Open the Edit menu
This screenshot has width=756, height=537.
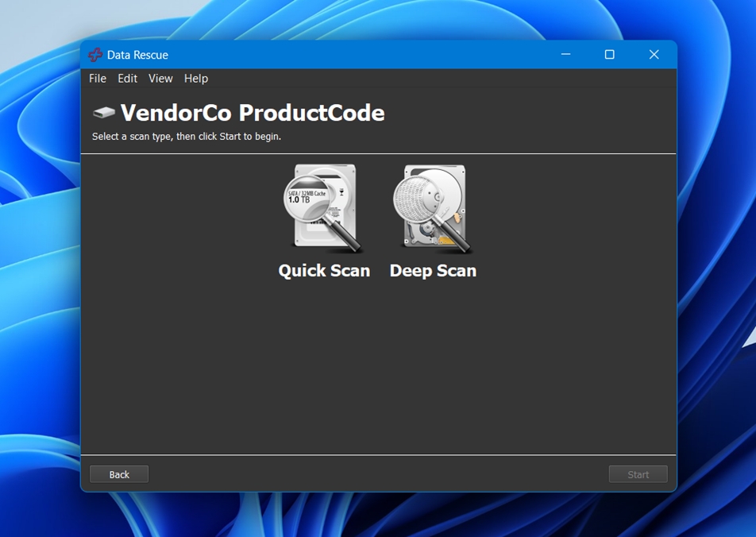pos(127,79)
